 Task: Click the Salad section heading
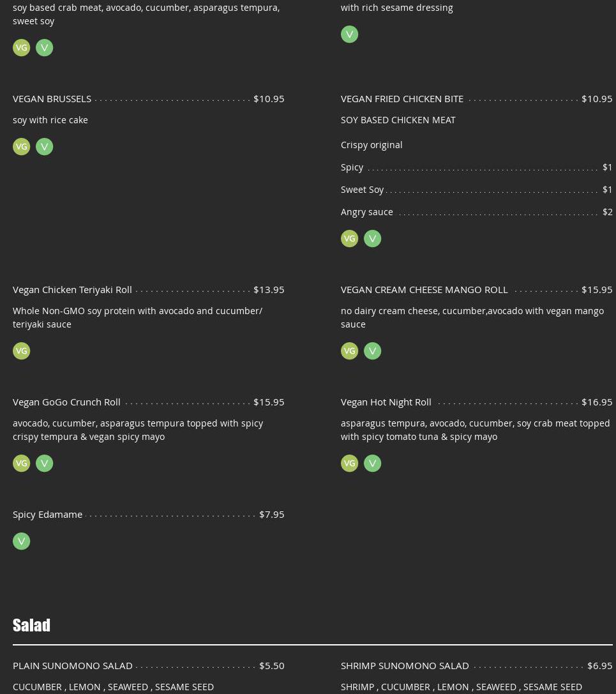tap(31, 625)
